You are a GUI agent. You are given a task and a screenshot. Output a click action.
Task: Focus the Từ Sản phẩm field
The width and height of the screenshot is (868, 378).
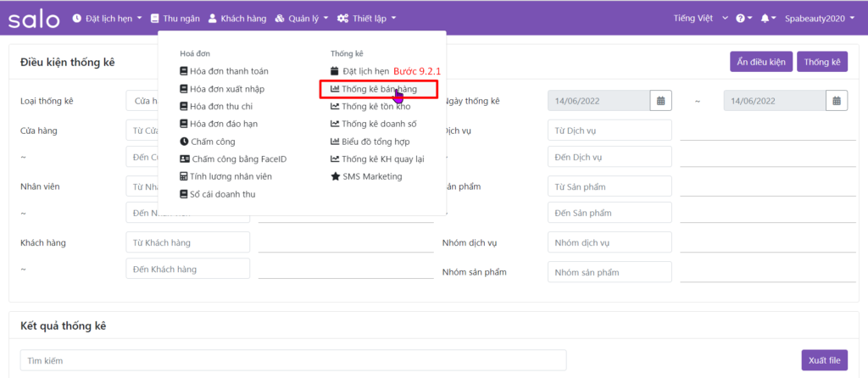click(x=609, y=186)
